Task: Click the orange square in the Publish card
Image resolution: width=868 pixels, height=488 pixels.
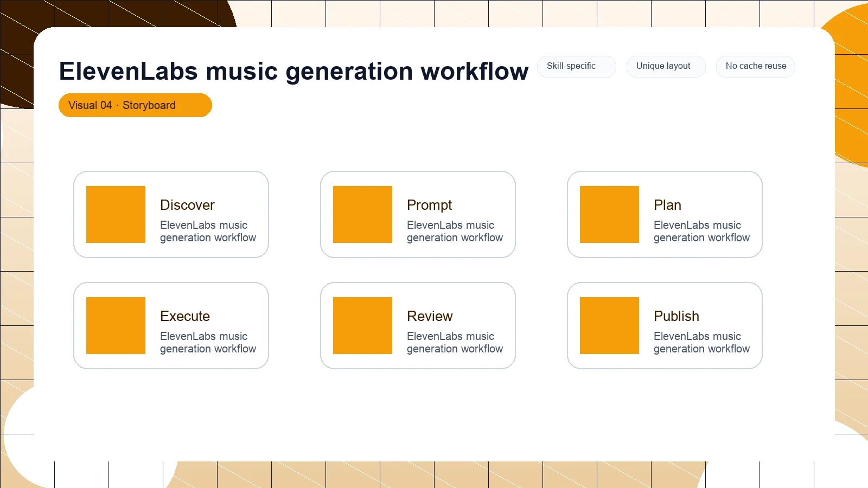Action: click(609, 325)
